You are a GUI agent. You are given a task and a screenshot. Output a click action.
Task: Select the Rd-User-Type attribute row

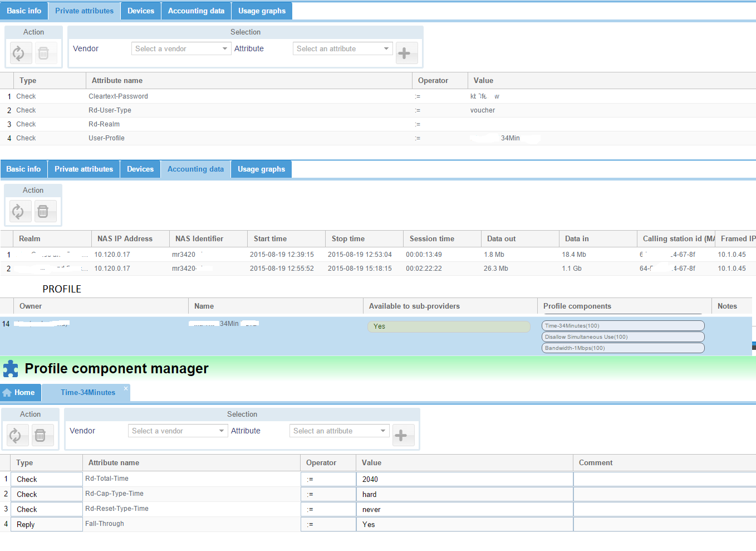click(378, 110)
